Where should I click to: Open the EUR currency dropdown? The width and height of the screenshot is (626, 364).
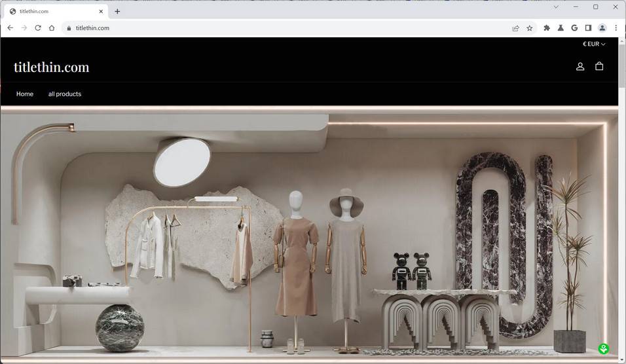click(594, 44)
